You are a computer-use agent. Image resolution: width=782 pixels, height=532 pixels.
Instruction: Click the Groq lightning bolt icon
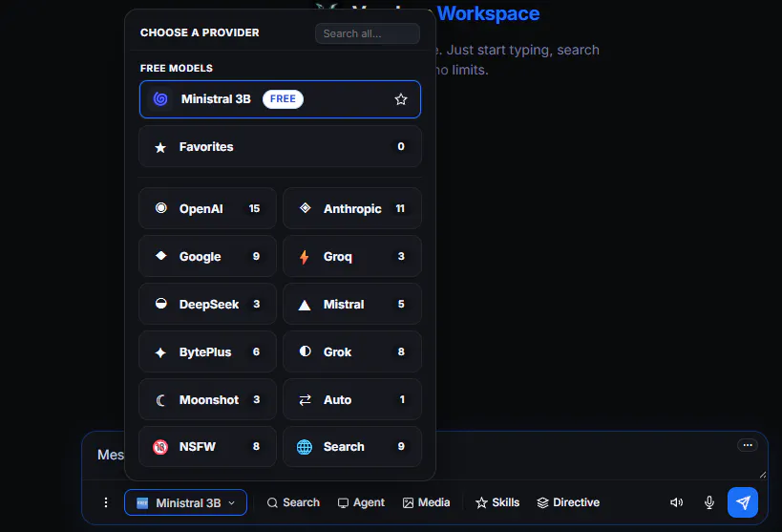pos(305,257)
